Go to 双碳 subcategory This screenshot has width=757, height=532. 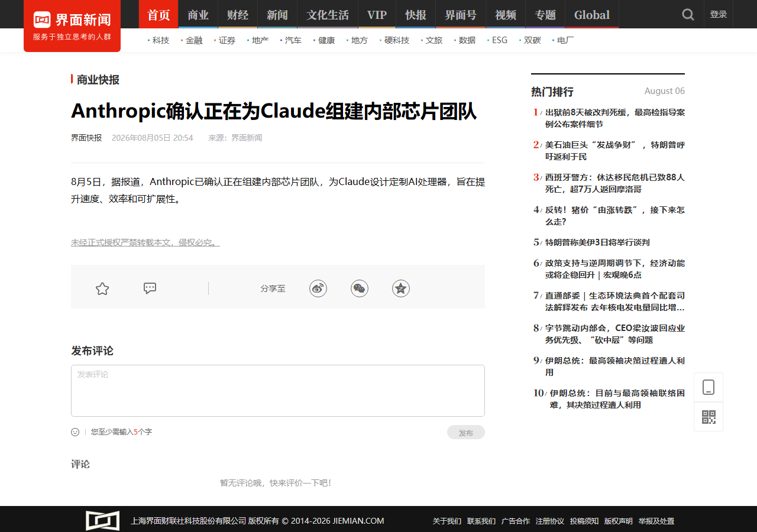tap(532, 40)
